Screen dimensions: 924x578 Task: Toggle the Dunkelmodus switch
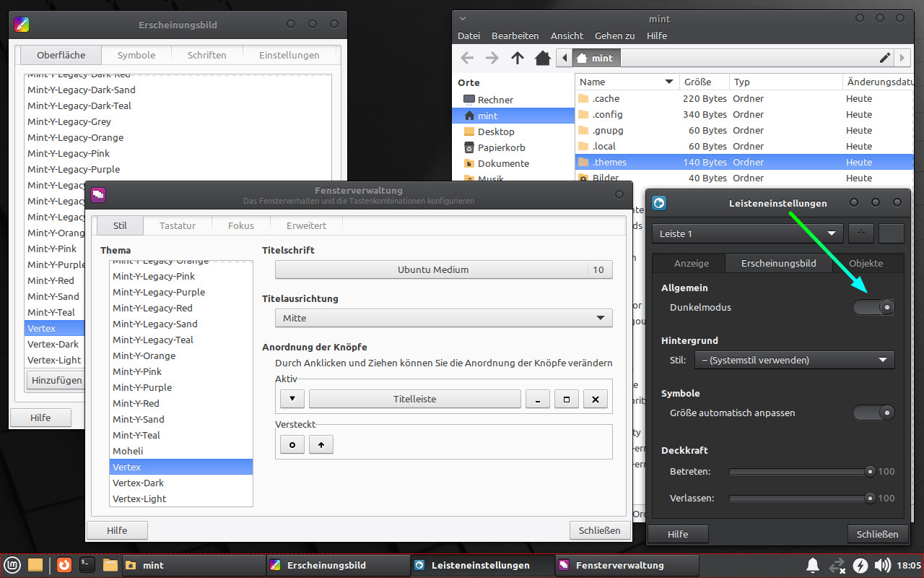click(x=873, y=307)
